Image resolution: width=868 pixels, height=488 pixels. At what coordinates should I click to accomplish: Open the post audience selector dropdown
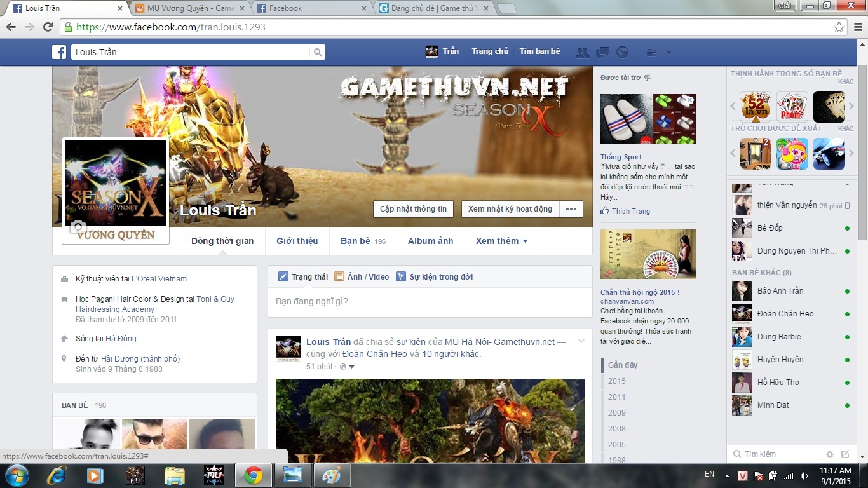pos(347,367)
